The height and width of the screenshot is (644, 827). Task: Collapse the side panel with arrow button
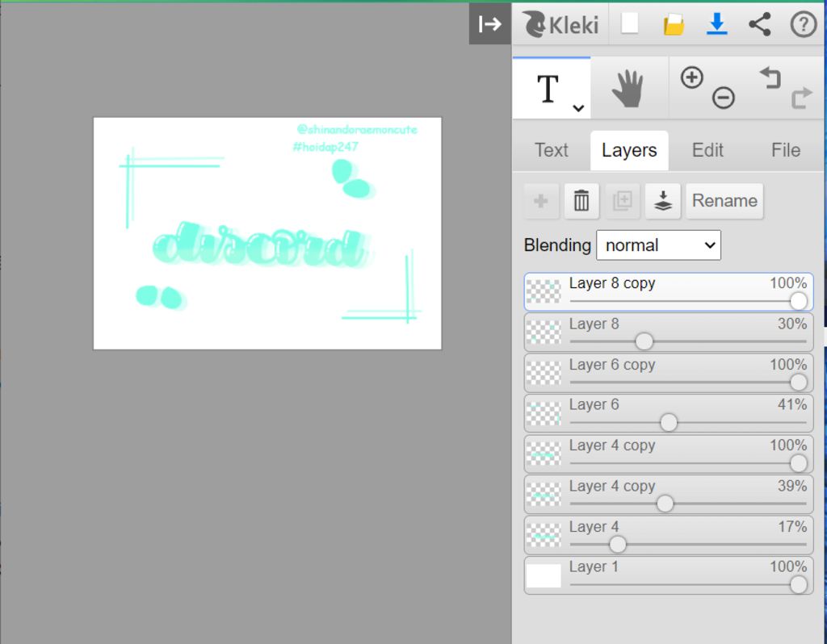point(489,23)
